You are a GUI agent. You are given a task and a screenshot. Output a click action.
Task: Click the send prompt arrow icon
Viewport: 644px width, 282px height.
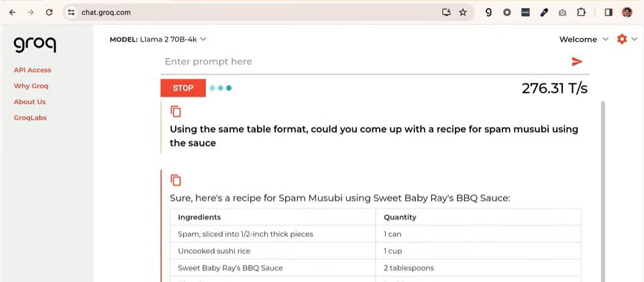coord(577,62)
